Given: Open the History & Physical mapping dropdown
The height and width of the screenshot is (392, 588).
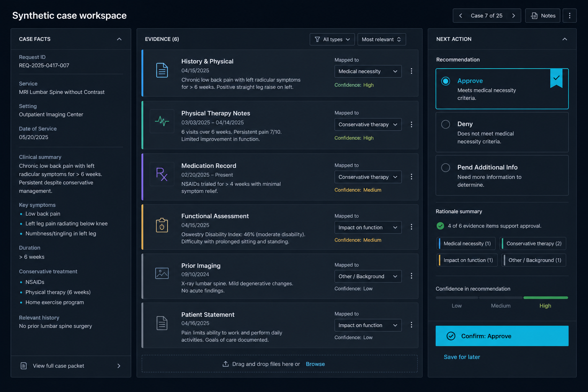Looking at the screenshot, I should point(368,72).
